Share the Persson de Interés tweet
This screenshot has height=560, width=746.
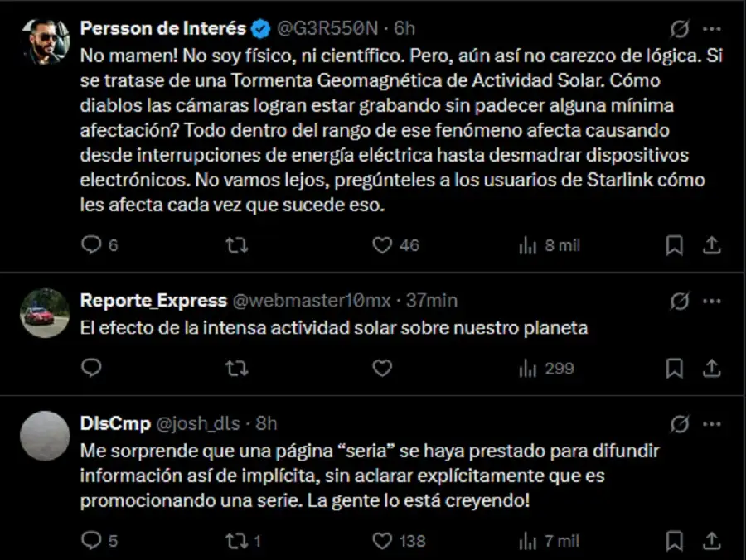coord(711,245)
